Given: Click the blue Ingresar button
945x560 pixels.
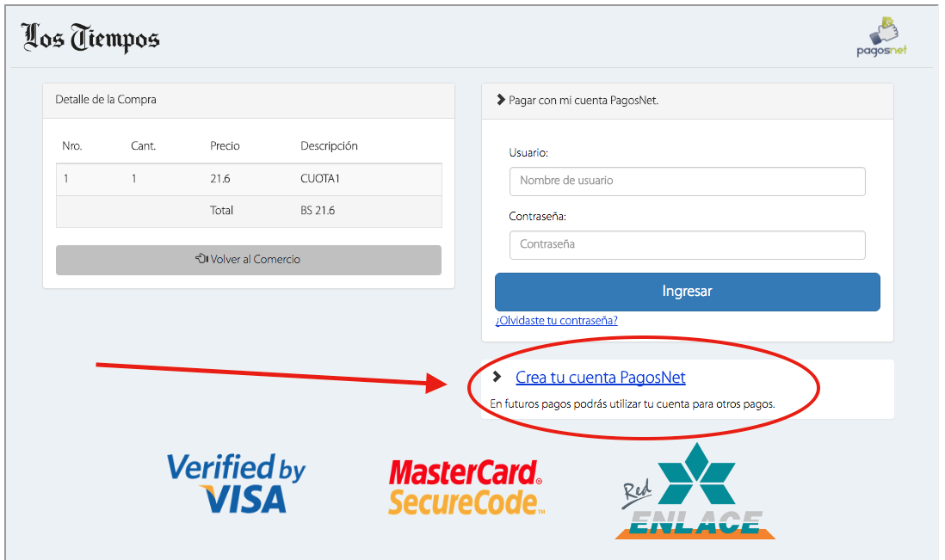Looking at the screenshot, I should tap(687, 292).
